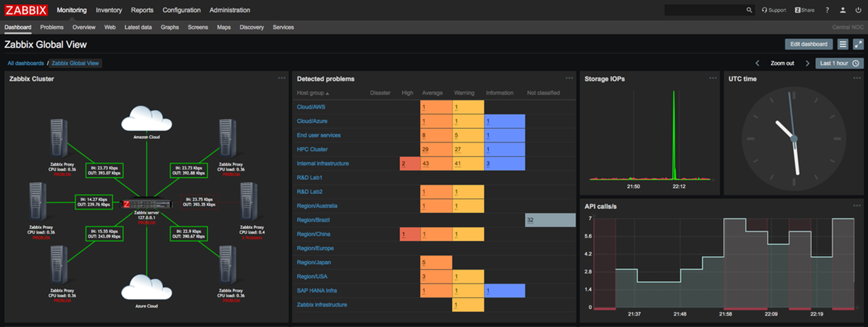Open the Storage IOPs widget menu dots
This screenshot has width=868, height=327.
(713, 78)
